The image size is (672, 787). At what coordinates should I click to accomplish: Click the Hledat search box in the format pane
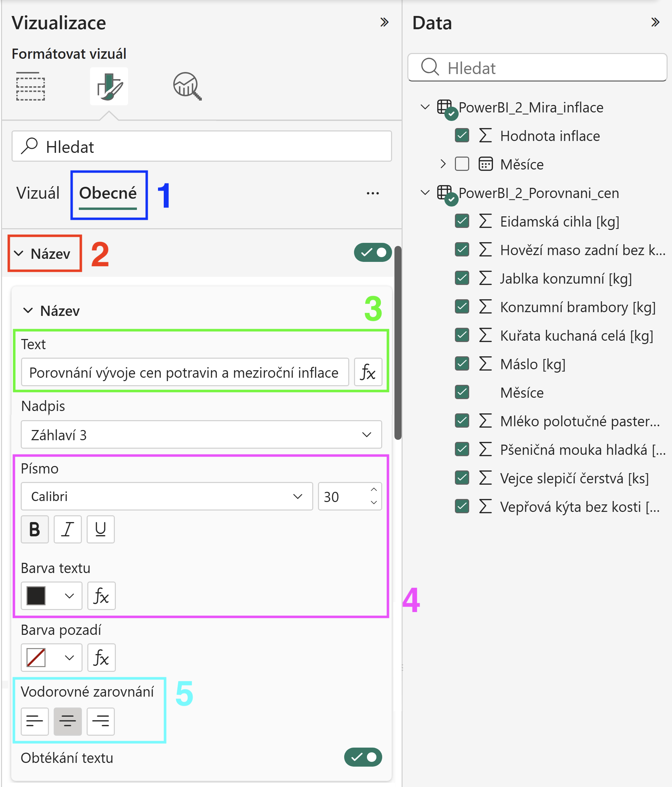pyautogui.click(x=201, y=146)
